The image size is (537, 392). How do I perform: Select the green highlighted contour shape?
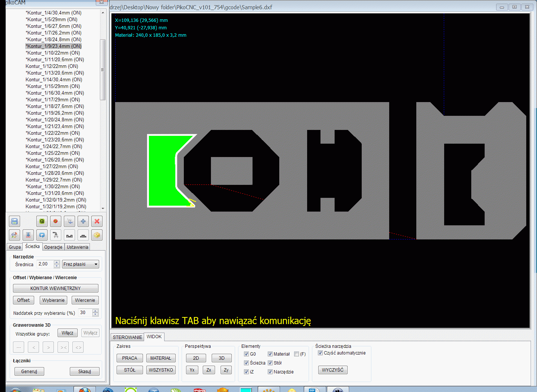pos(162,171)
